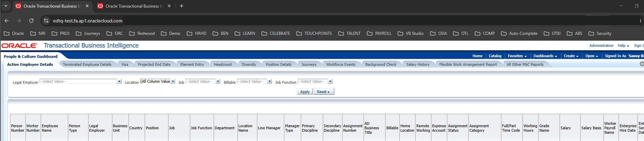This screenshot has width=644, height=141.
Task: Open the Reset button menu
Action: point(324,92)
